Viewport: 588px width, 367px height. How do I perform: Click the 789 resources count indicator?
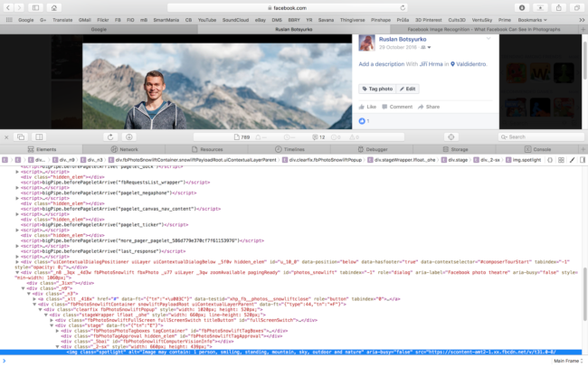[242, 137]
